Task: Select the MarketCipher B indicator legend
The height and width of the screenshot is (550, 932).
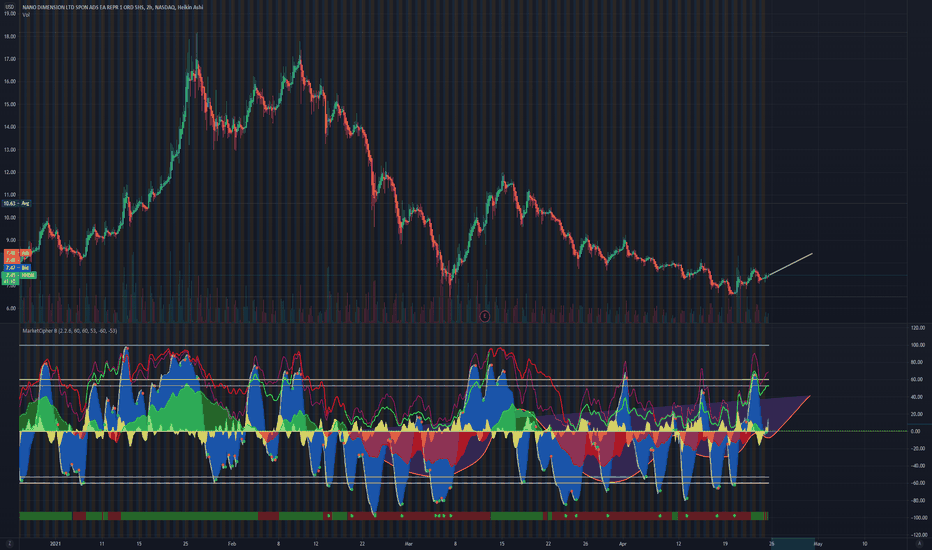Action: coord(70,331)
